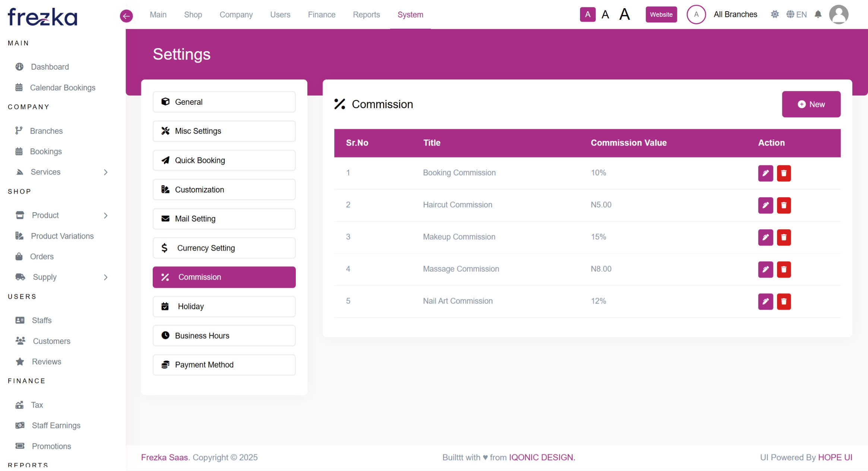
Task: Click the New commission button
Action: click(x=811, y=104)
